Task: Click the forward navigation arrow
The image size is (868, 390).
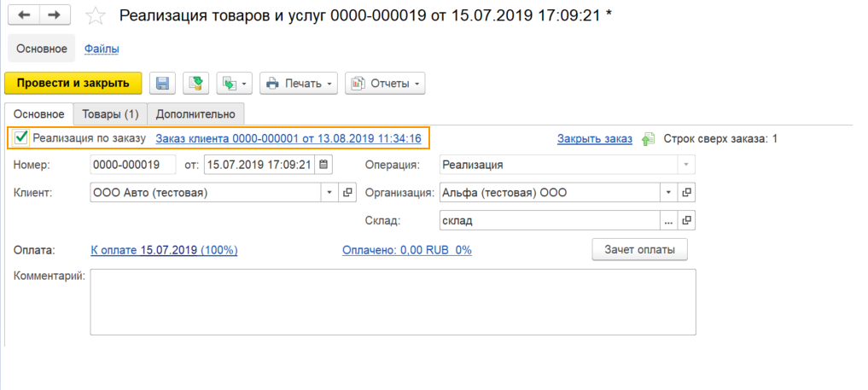Action: pos(54,16)
